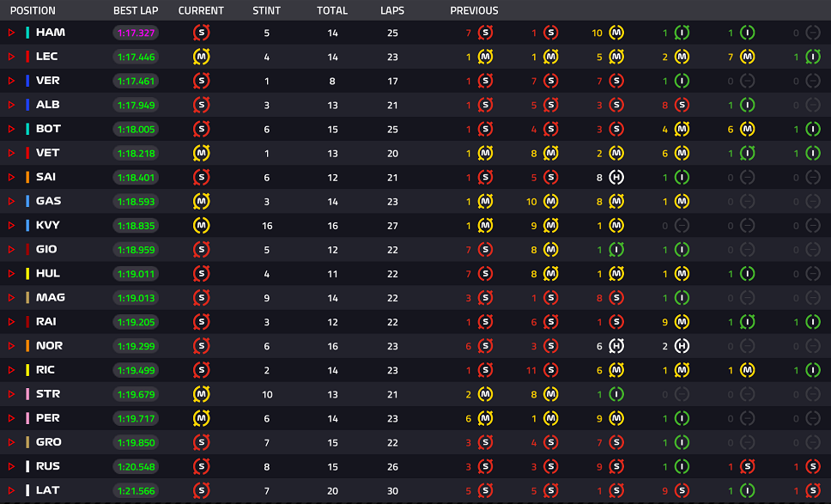The image size is (831, 504).
Task: Click MAG's current soft tyre icon
Action: [202, 298]
